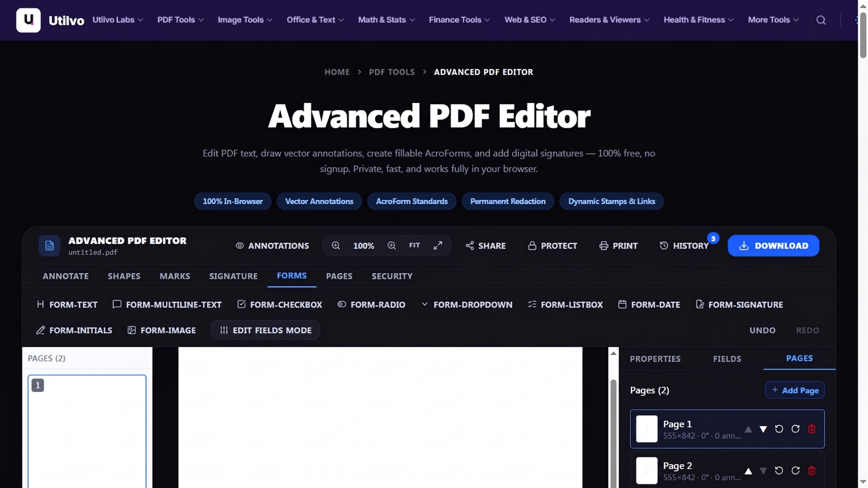This screenshot has height=488, width=868.
Task: Click the Add Page button
Action: pos(795,390)
